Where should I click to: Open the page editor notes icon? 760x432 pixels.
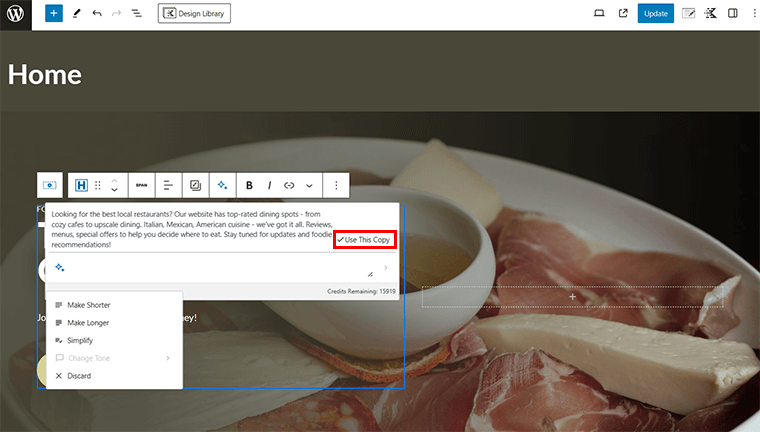click(688, 14)
